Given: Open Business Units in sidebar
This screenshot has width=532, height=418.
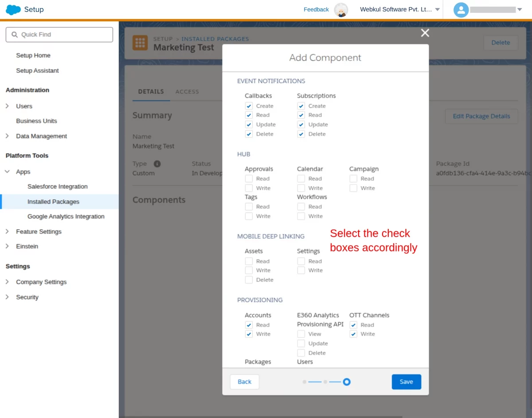Looking at the screenshot, I should pyautogui.click(x=36, y=121).
